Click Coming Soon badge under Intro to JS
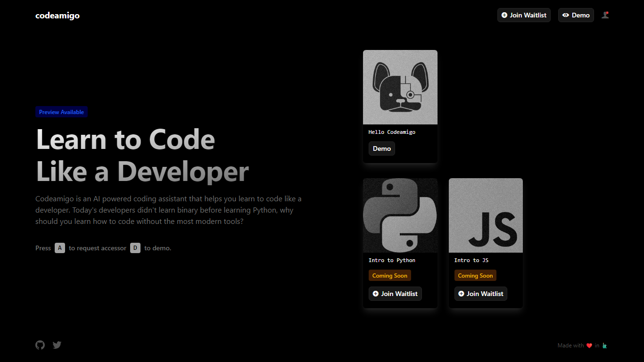 [x=475, y=276]
